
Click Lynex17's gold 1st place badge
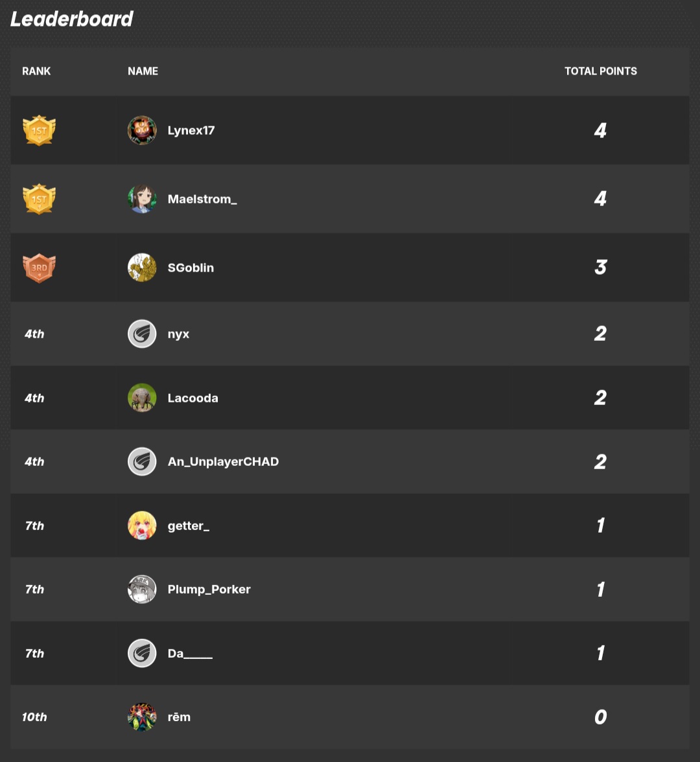[40, 130]
